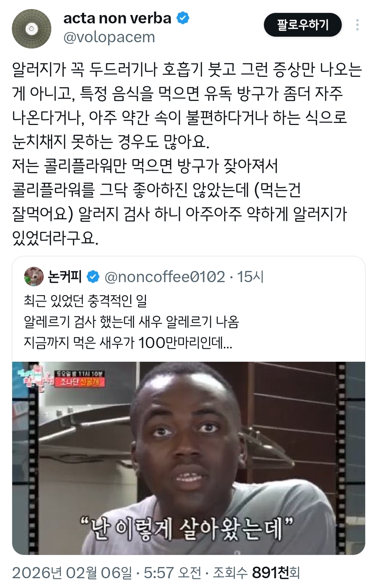
Task: Open acta non verba profile avatar
Action: coord(31,29)
